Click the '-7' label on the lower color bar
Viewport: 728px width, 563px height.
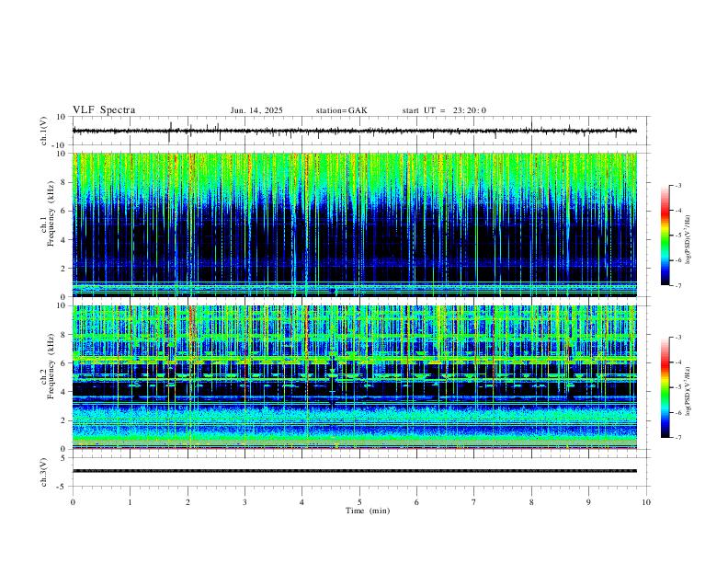point(677,438)
